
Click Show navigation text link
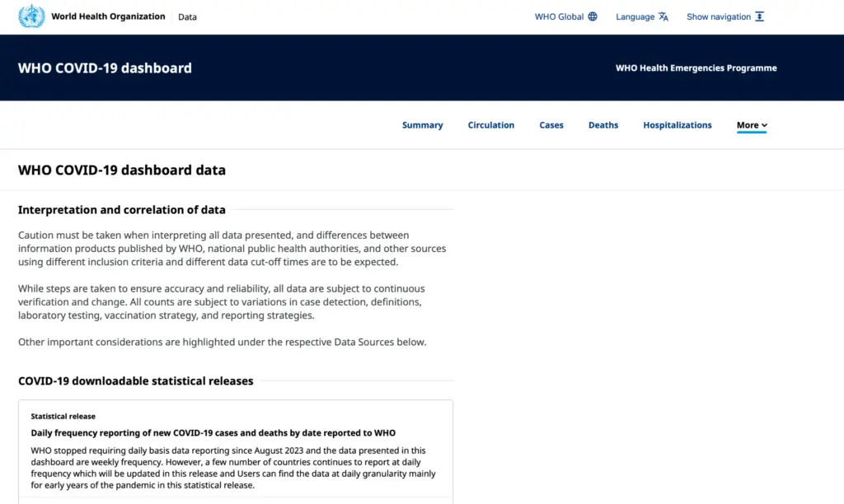(x=719, y=16)
